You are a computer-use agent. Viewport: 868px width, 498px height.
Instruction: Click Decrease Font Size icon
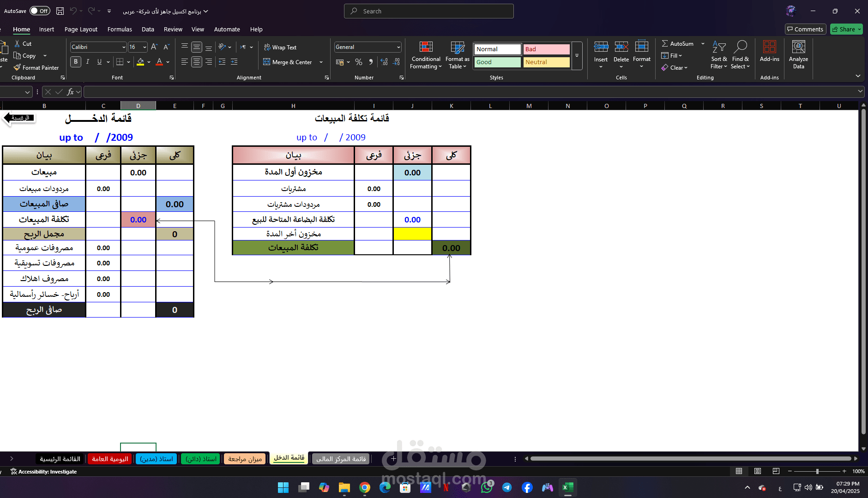(166, 47)
